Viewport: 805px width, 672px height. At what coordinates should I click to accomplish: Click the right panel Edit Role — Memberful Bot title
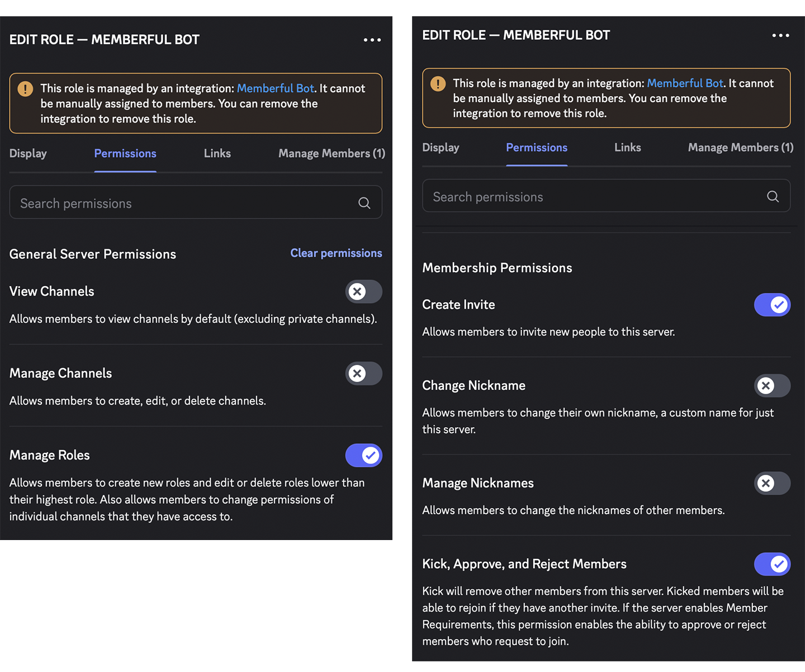(x=516, y=35)
